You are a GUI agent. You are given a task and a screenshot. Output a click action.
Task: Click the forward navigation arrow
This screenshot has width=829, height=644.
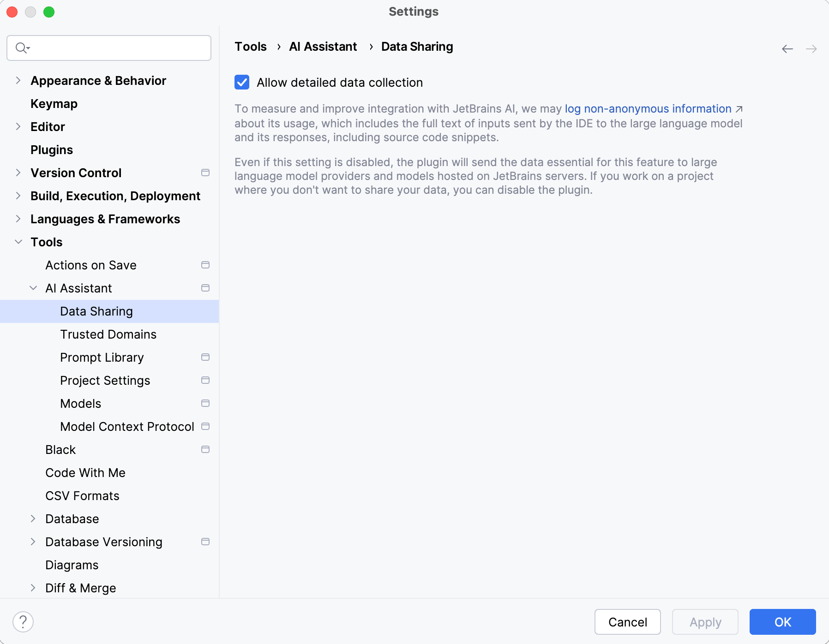(811, 48)
